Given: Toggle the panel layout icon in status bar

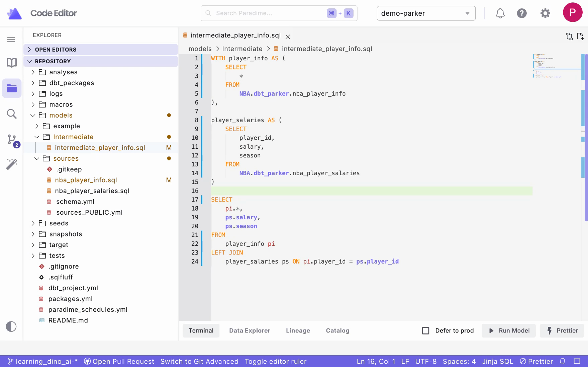Looking at the screenshot, I should (577, 361).
